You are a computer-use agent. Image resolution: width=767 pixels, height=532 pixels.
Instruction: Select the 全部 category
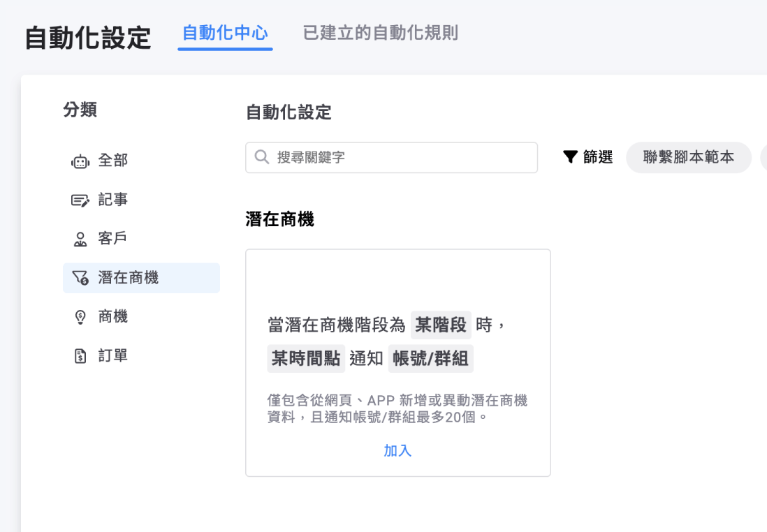click(x=114, y=161)
